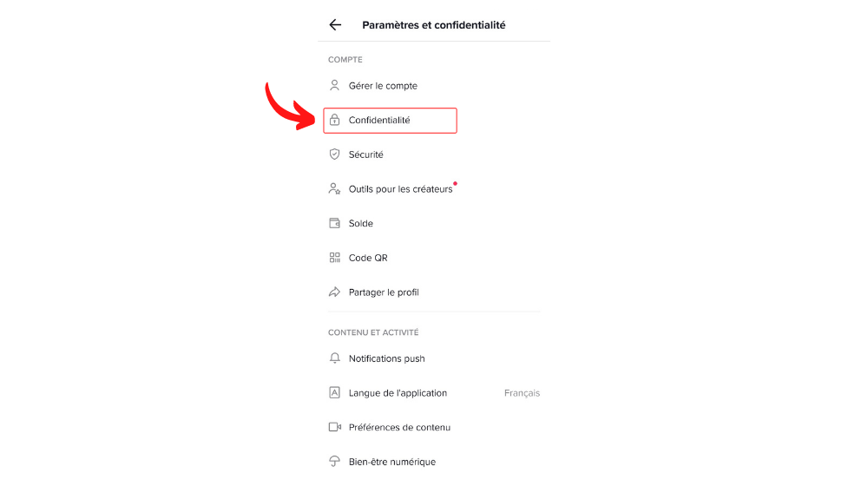The height and width of the screenshot is (486, 868).
Task: Click the language icon beside Langue de l'application
Action: [334, 393]
